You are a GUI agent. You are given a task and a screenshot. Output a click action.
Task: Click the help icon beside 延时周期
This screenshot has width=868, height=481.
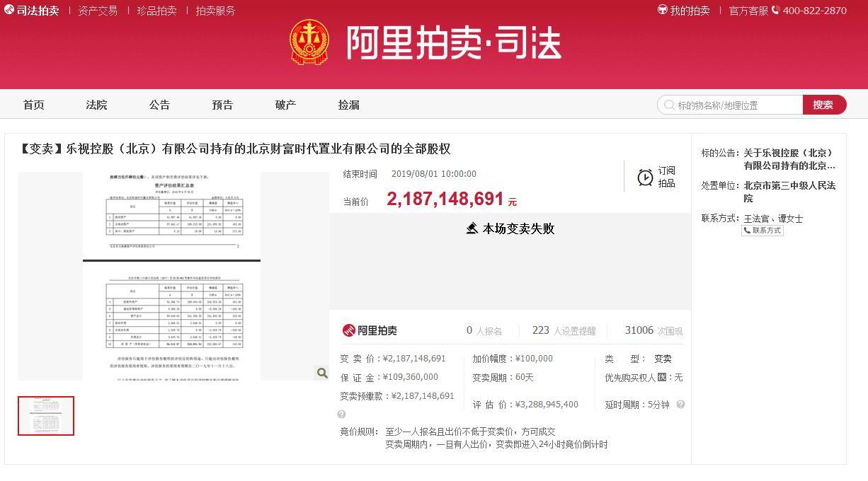(680, 405)
